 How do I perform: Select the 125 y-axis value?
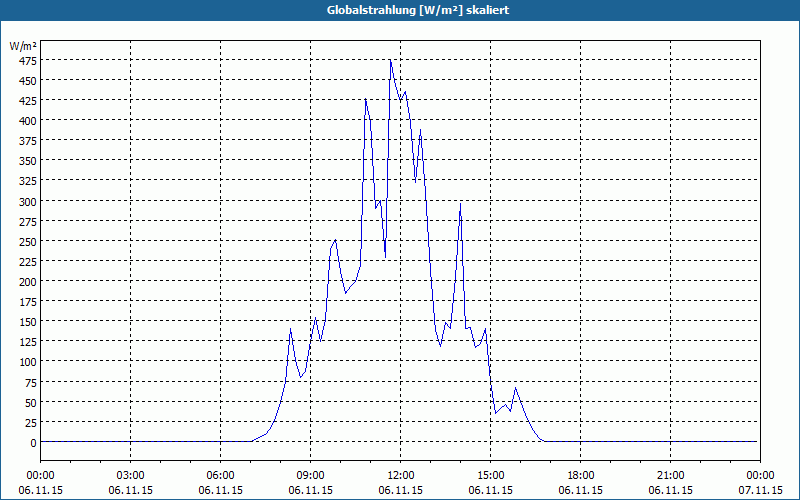click(27, 342)
